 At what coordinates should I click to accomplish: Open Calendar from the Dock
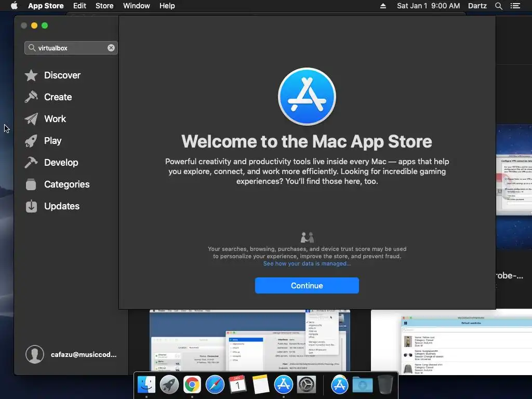click(237, 385)
